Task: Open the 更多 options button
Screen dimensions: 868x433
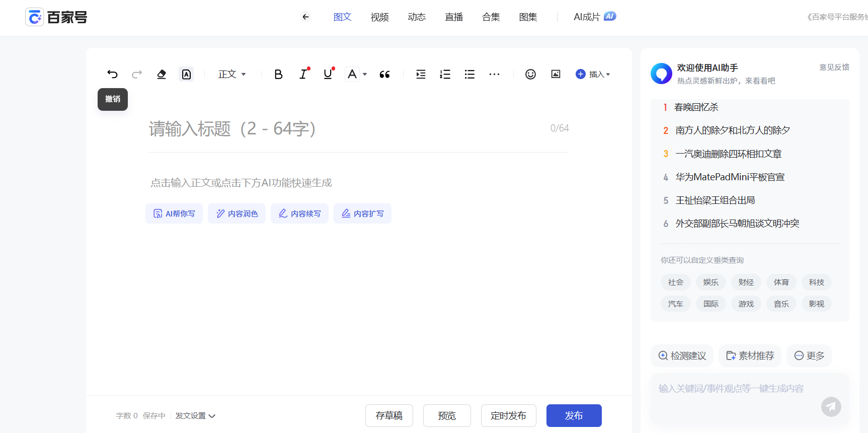Action: [809, 356]
